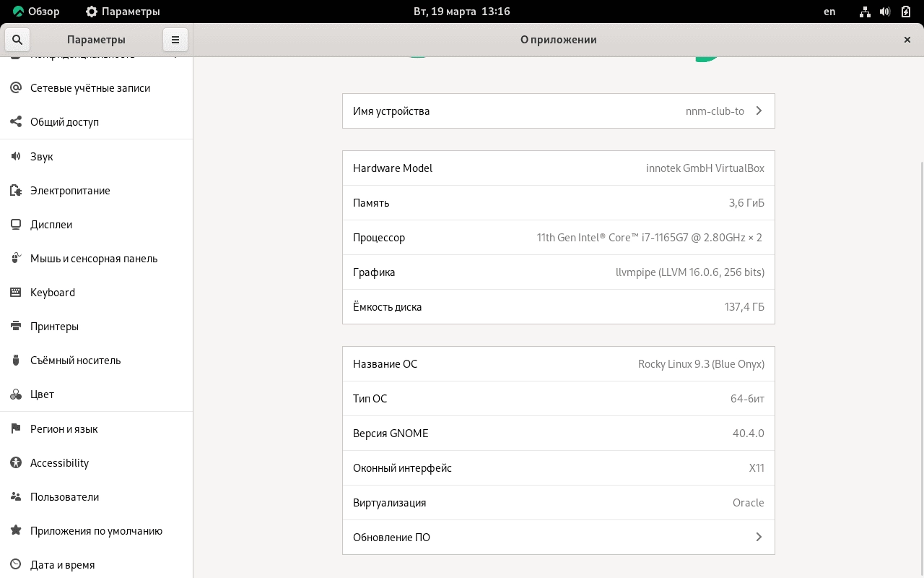
Task: Expand the Обновление ПО chevron
Action: click(x=759, y=537)
